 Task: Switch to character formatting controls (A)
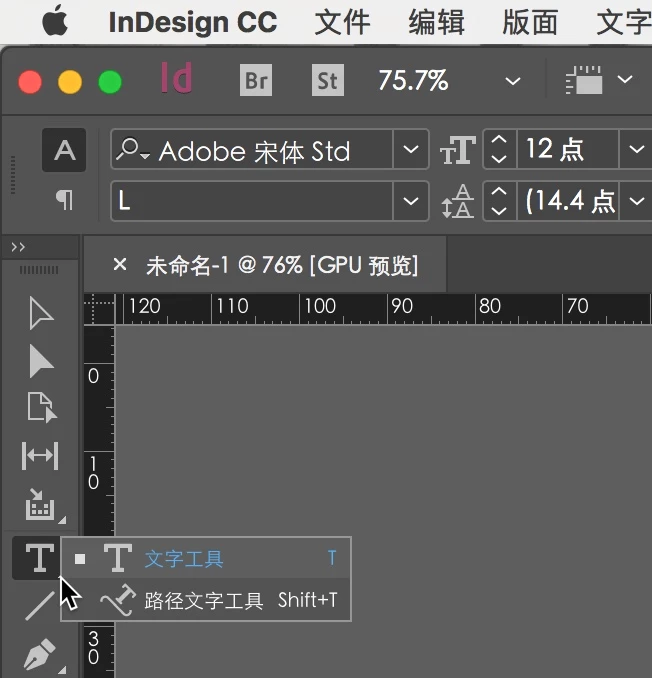(64, 150)
